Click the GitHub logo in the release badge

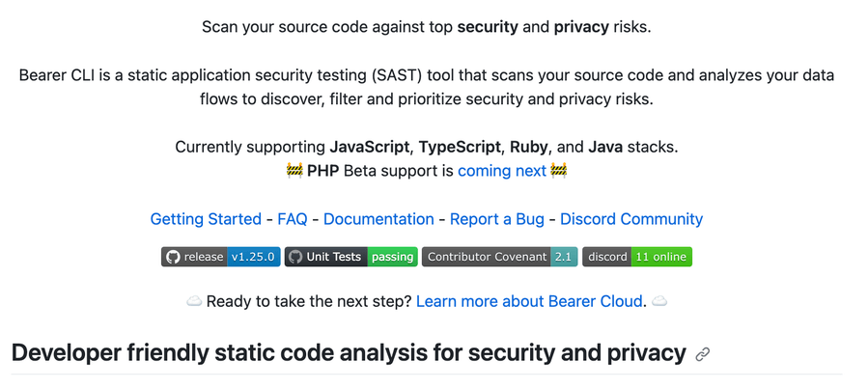173,257
